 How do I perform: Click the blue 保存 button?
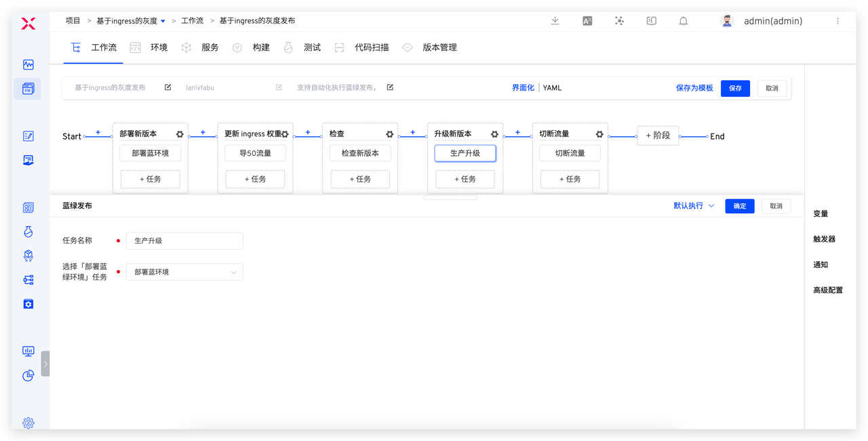pyautogui.click(x=735, y=88)
